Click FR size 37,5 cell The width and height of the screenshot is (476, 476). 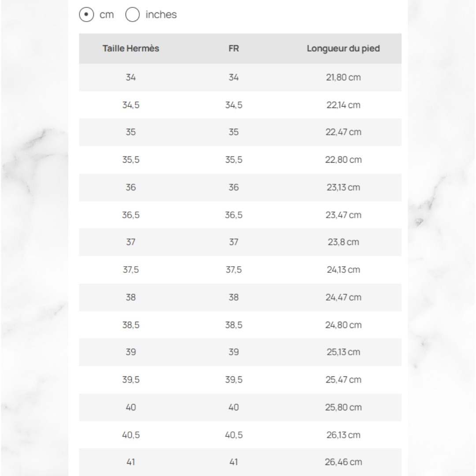click(x=234, y=270)
